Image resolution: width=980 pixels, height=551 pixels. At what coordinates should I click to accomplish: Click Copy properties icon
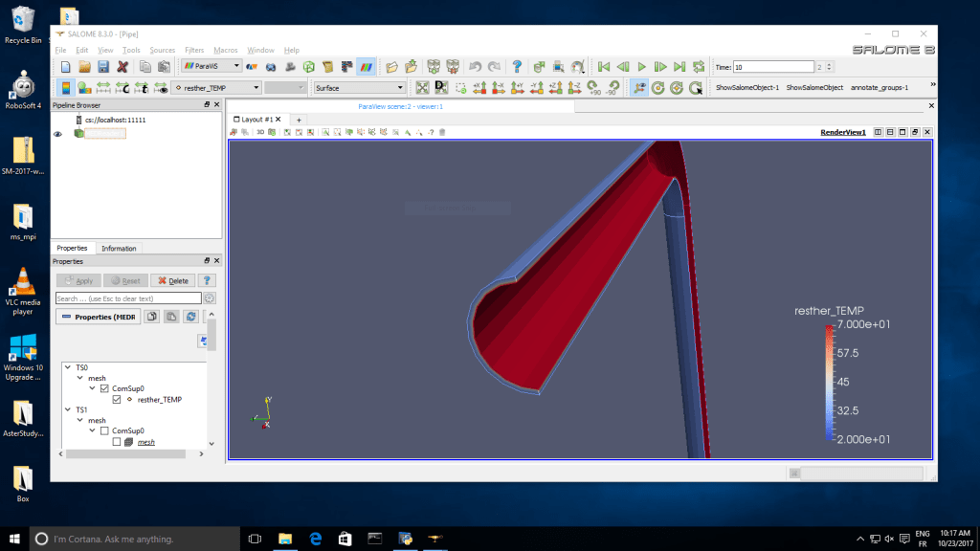pyautogui.click(x=152, y=317)
